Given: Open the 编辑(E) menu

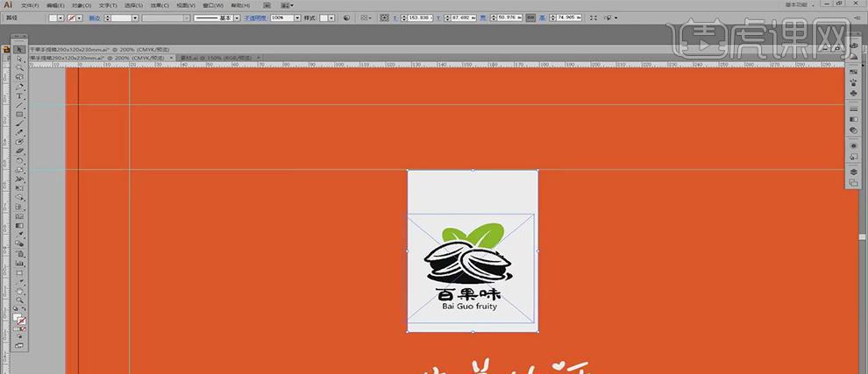Looking at the screenshot, I should tap(55, 5).
